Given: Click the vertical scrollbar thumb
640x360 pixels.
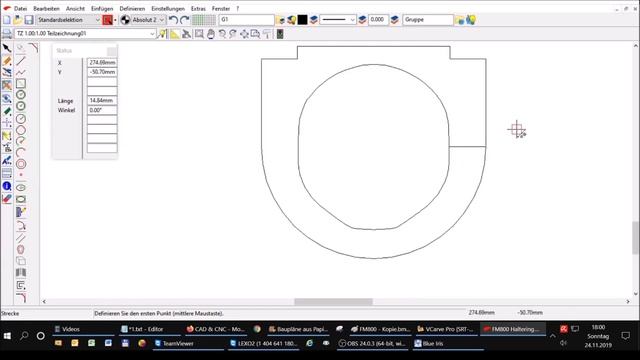Looking at the screenshot, I should (636, 238).
